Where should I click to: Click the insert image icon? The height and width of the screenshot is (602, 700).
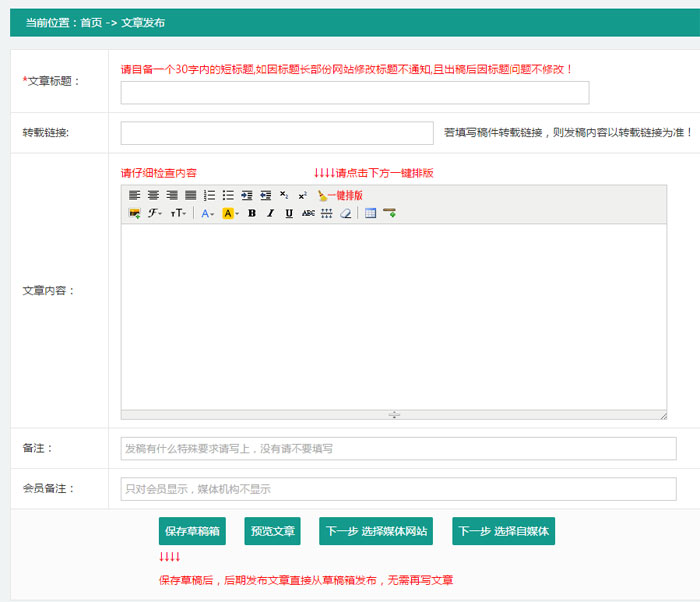[x=134, y=213]
